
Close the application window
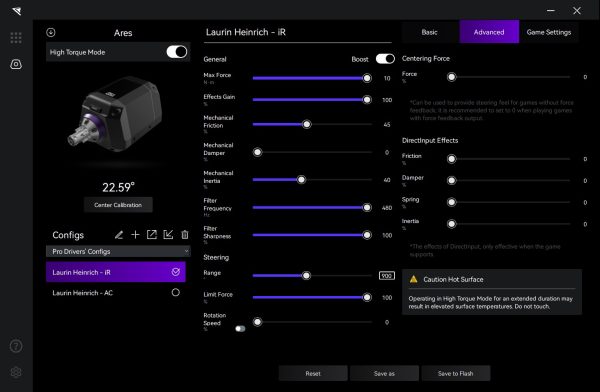pos(577,11)
